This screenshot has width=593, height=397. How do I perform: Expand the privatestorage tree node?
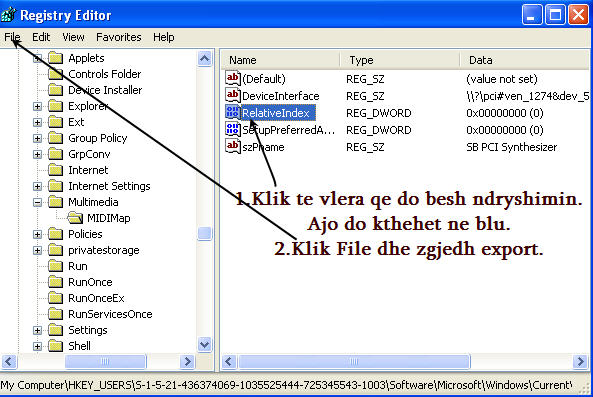click(x=37, y=250)
